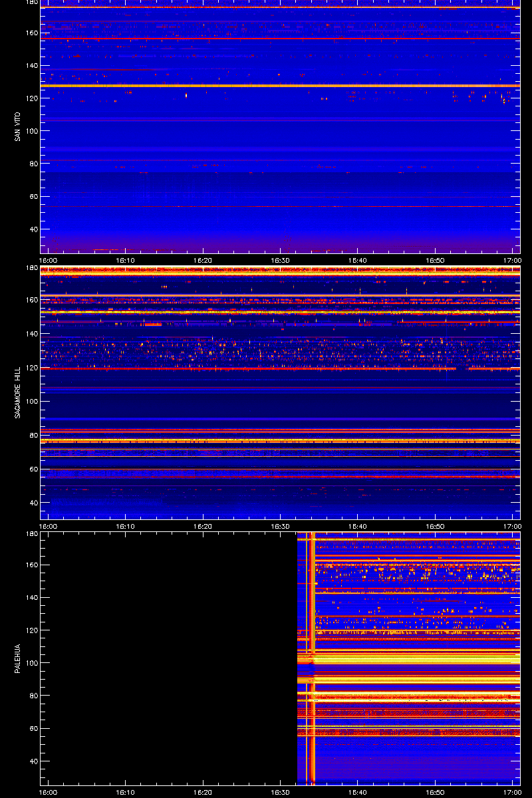Click the 80 frequency tick on San Vito axis

coord(33,164)
